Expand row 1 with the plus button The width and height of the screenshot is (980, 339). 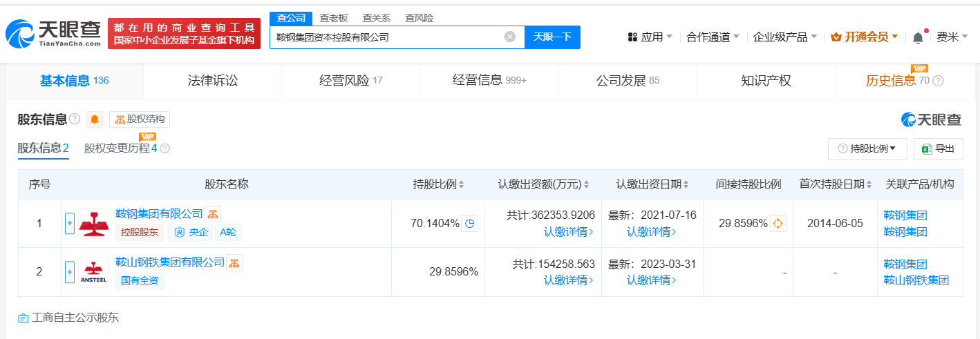(x=69, y=224)
